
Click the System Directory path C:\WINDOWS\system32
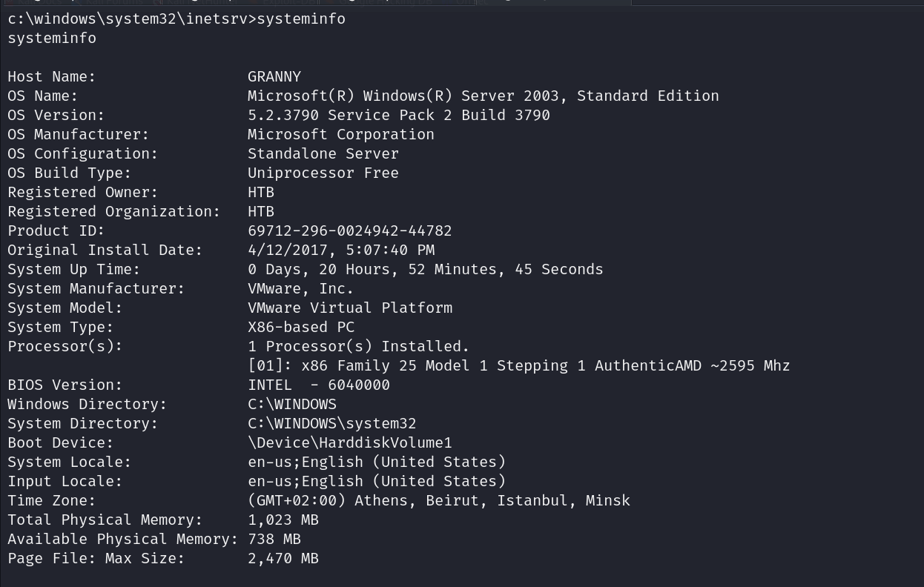[x=331, y=423]
